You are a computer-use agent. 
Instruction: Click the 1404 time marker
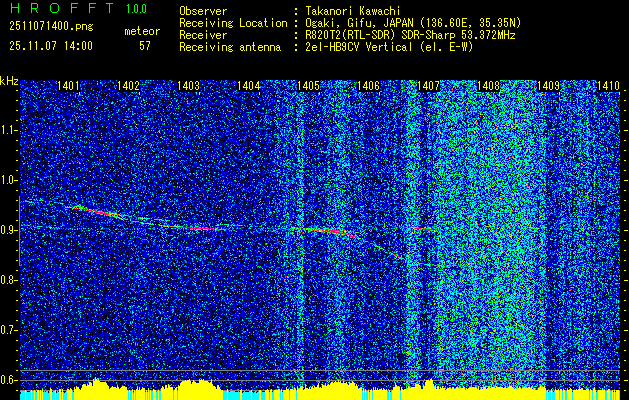(248, 85)
